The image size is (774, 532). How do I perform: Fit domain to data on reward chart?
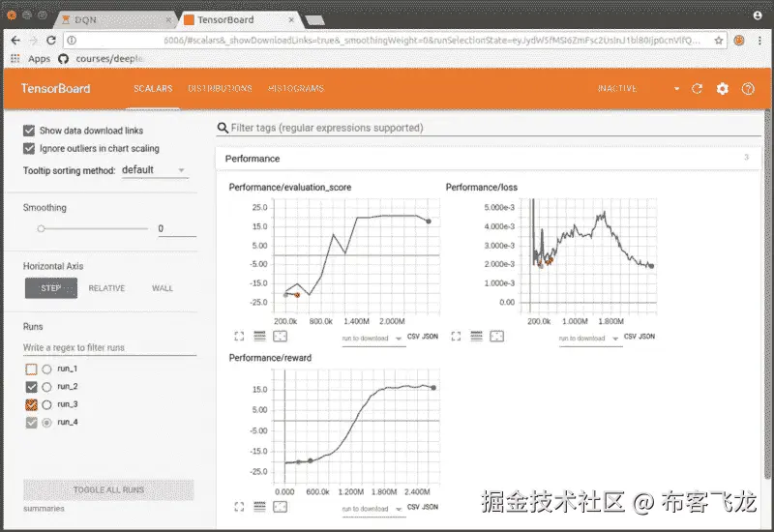coord(280,507)
